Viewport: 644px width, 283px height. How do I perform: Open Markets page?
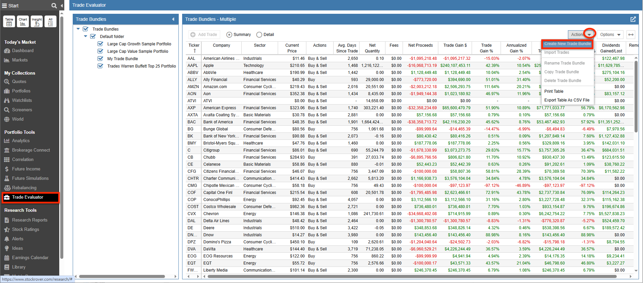point(20,60)
